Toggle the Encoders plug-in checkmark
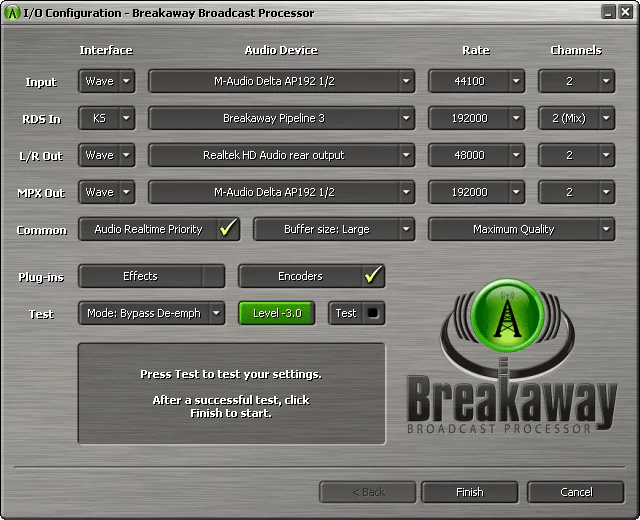The width and height of the screenshot is (640, 520). pos(373,277)
